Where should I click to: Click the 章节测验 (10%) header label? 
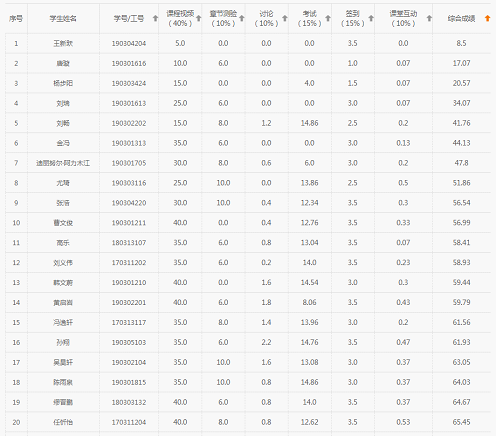pyautogui.click(x=223, y=18)
